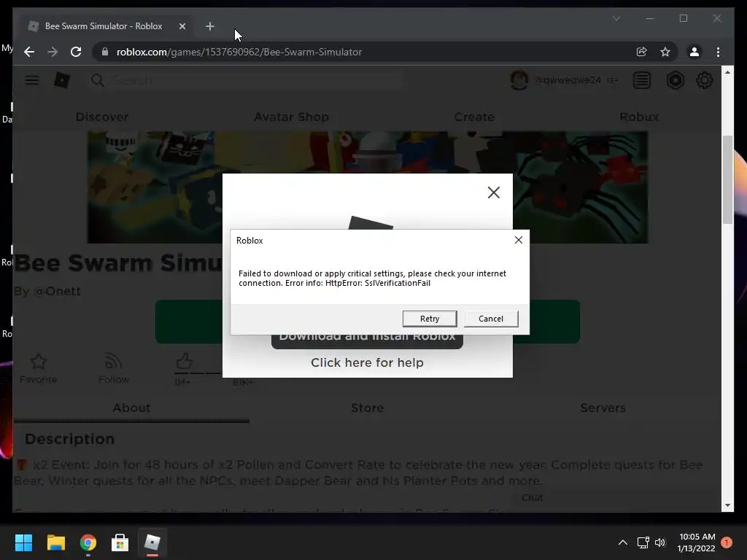
Task: Open a new Chrome tab
Action: 209,26
